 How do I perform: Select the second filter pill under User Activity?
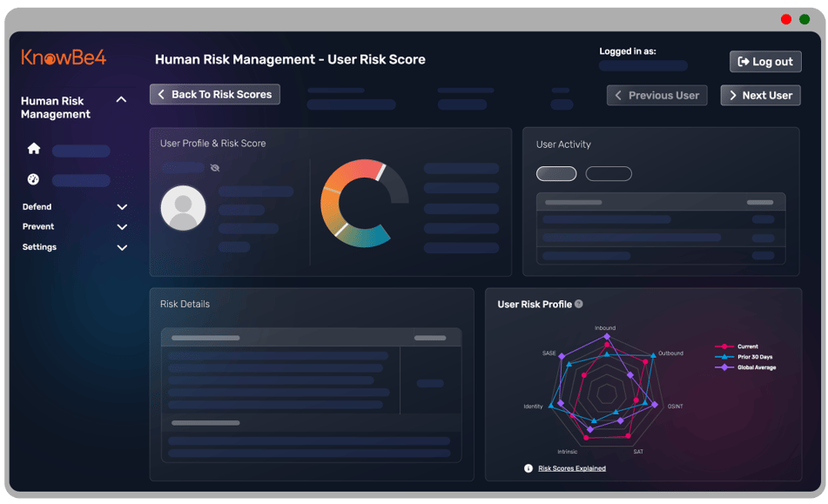[x=609, y=173]
